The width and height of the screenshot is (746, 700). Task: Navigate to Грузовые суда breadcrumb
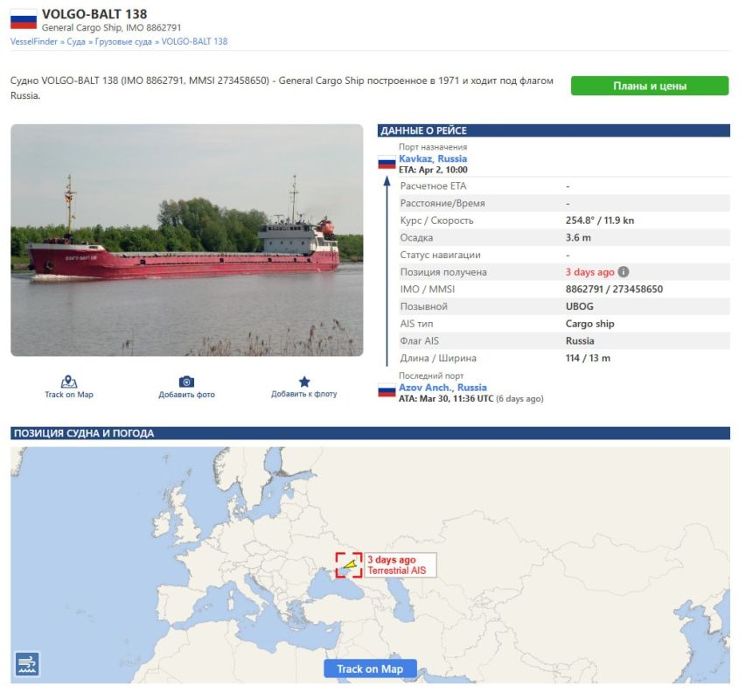click(x=124, y=41)
